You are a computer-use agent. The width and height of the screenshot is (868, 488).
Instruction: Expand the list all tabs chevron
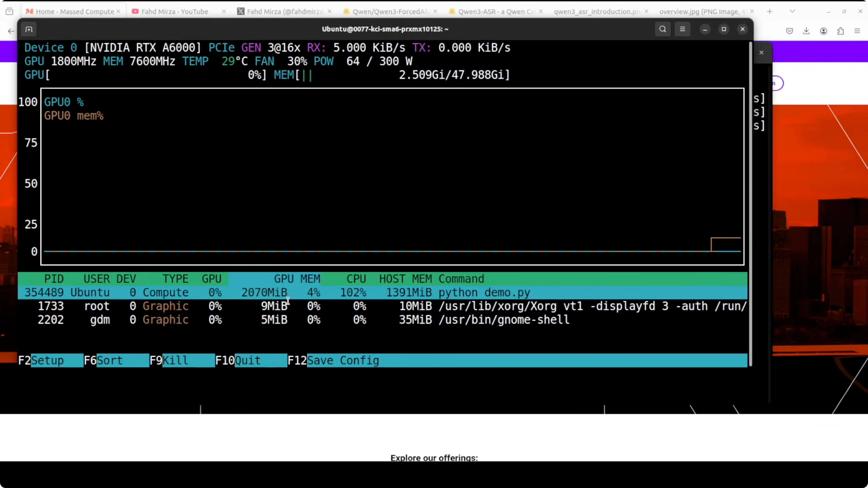tap(792, 12)
